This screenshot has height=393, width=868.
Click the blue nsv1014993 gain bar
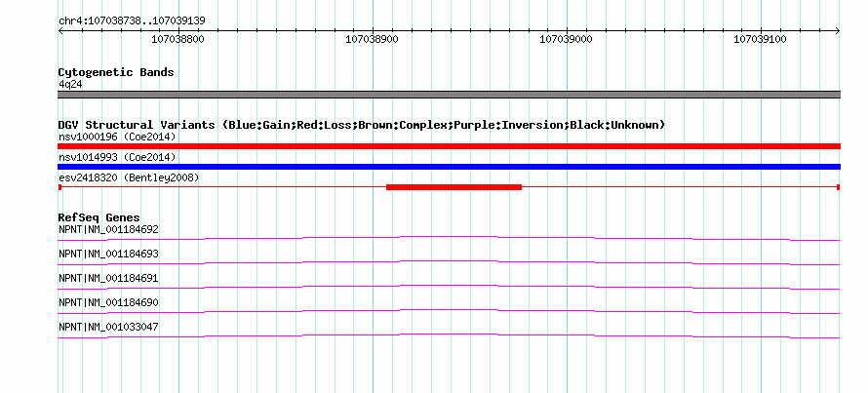pyautogui.click(x=449, y=167)
